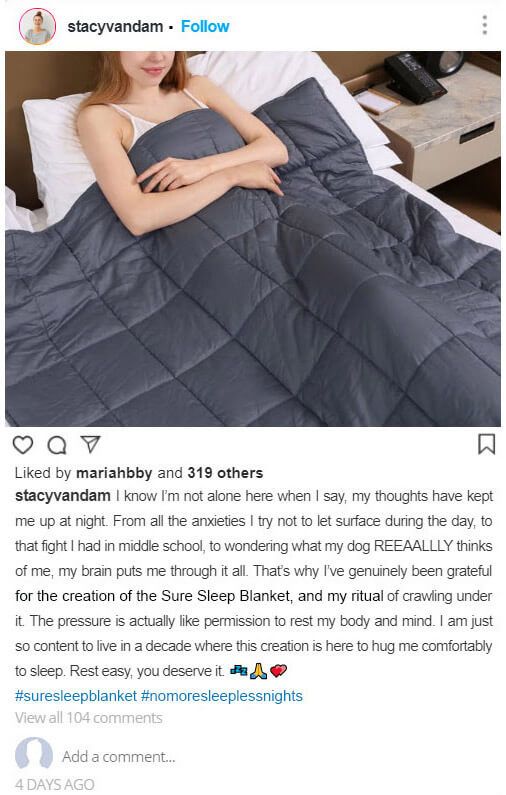The width and height of the screenshot is (506, 795).
Task: Like the post with the heart icon
Action: tap(23, 445)
